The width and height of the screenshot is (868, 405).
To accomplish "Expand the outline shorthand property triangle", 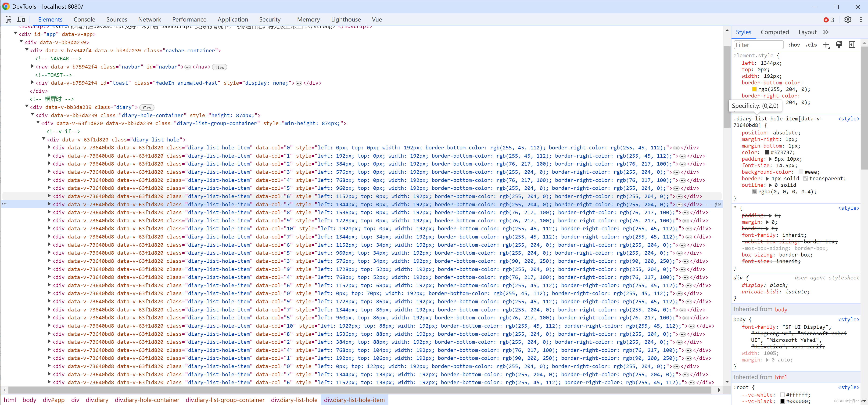I will tap(770, 185).
